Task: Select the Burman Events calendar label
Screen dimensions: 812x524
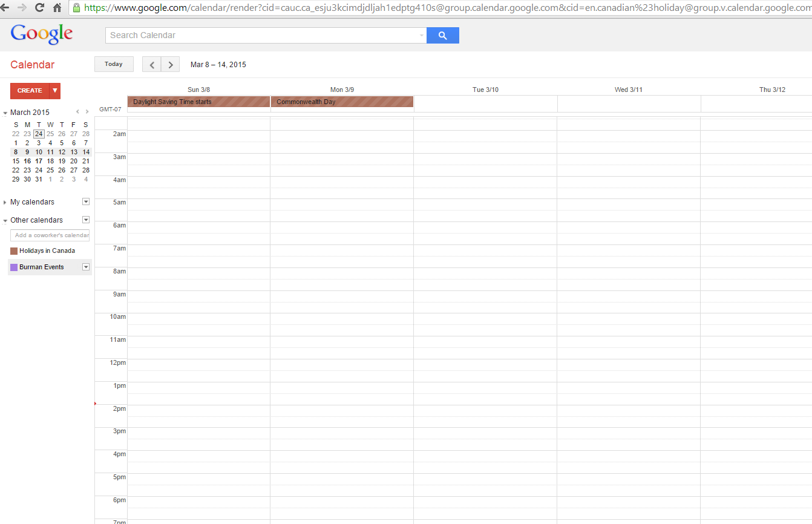Action: (42, 267)
